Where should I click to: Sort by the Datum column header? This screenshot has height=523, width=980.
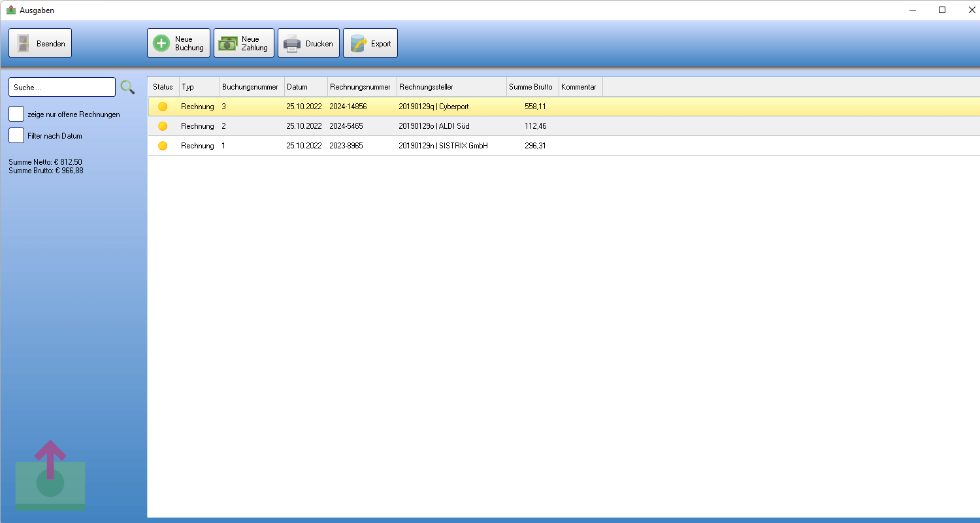(x=306, y=87)
